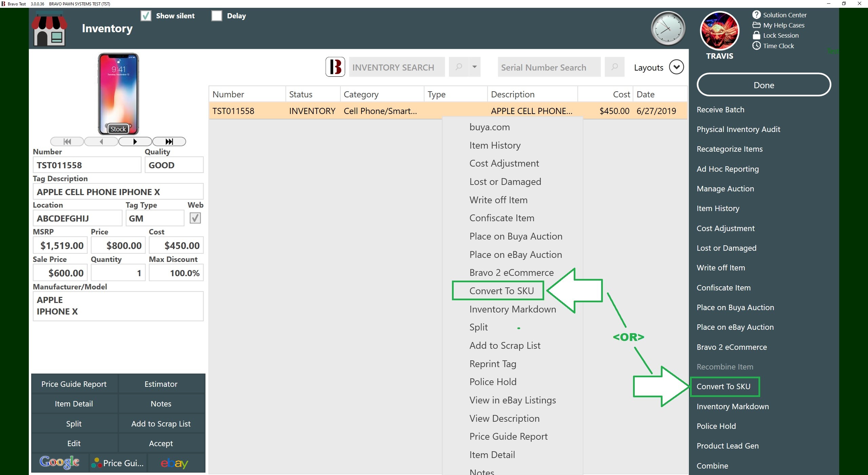Open Physical Inventory Audit
The height and width of the screenshot is (475, 868).
[738, 129]
